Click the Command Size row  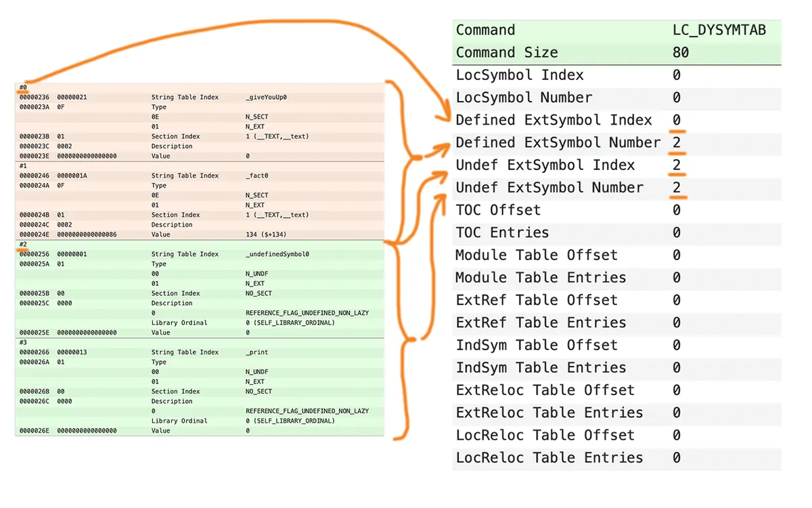pos(616,53)
